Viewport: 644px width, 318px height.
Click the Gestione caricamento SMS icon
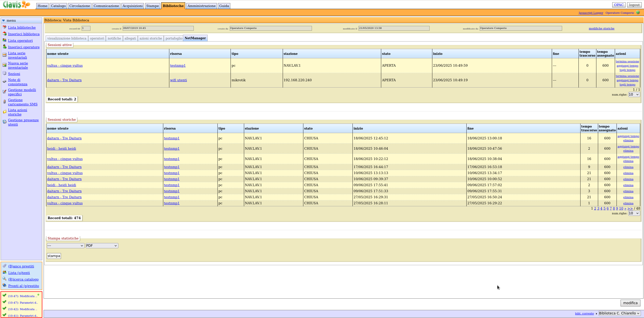pyautogui.click(x=4, y=102)
